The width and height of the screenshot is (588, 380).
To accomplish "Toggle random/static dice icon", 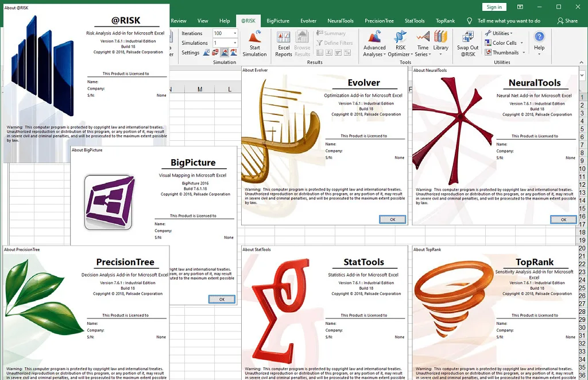I will point(215,52).
